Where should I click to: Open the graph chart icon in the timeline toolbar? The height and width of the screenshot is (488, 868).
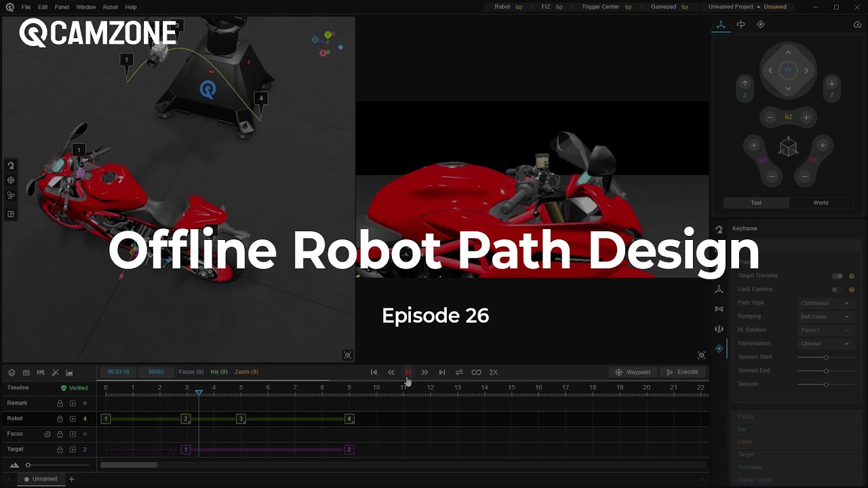point(69,373)
